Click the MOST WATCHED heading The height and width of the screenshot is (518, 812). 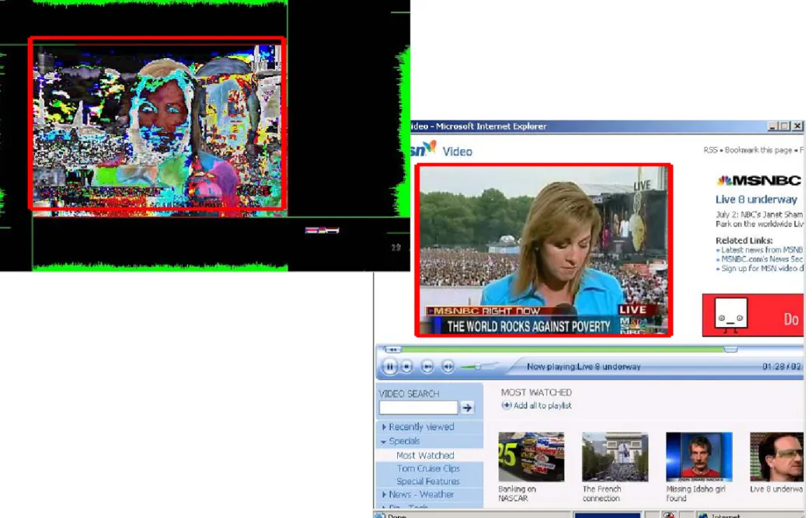(536, 393)
